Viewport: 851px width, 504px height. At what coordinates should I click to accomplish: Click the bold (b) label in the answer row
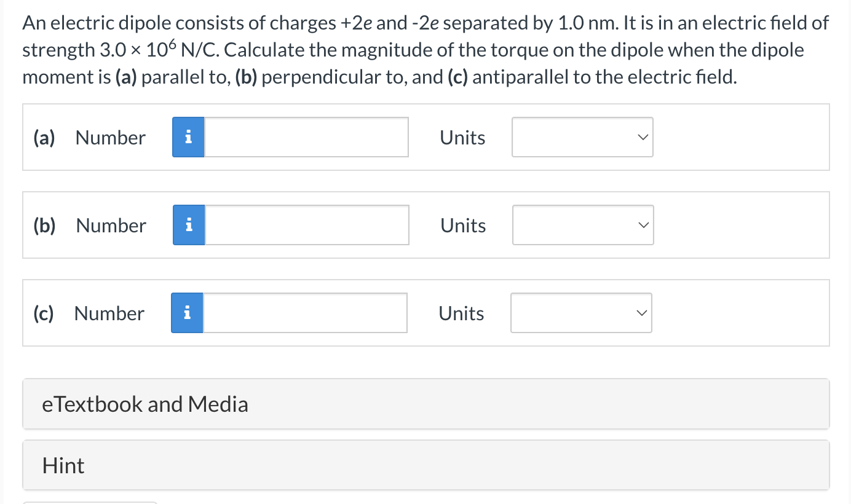pyautogui.click(x=44, y=226)
